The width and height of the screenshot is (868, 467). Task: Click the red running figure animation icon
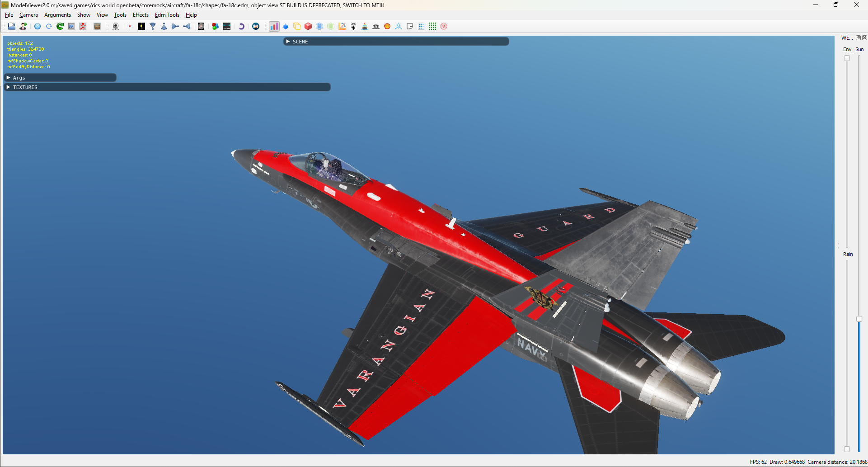click(83, 26)
